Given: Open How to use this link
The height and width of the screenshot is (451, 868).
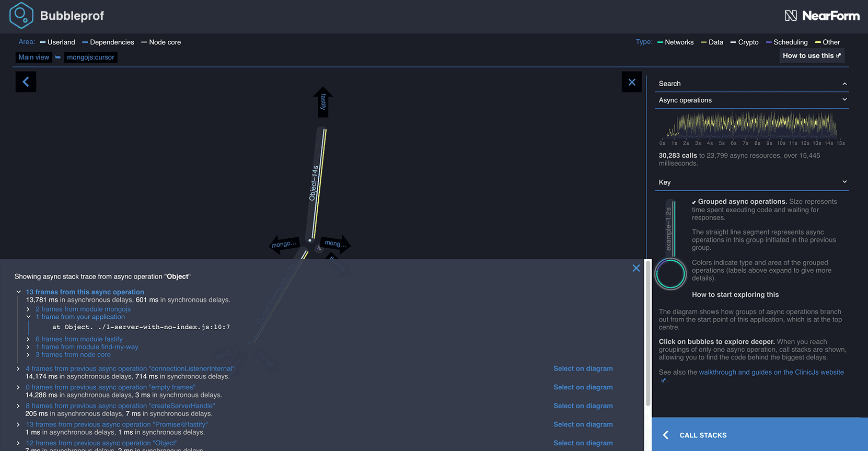Looking at the screenshot, I should click(x=812, y=55).
